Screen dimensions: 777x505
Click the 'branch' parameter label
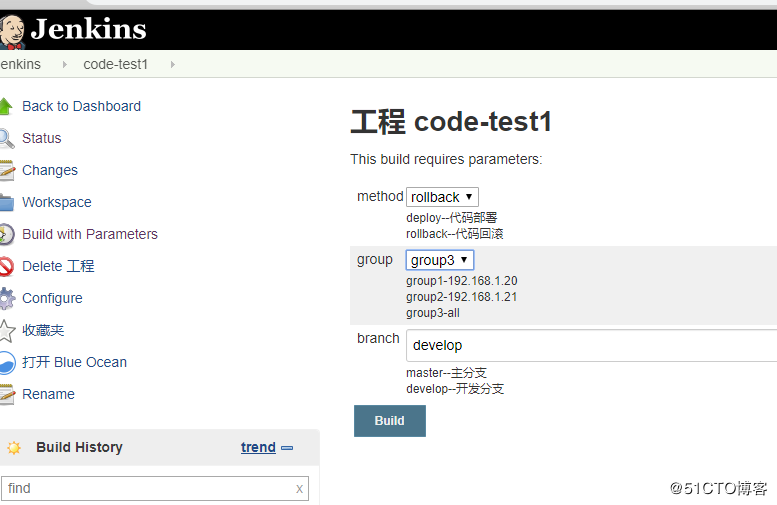(x=378, y=338)
